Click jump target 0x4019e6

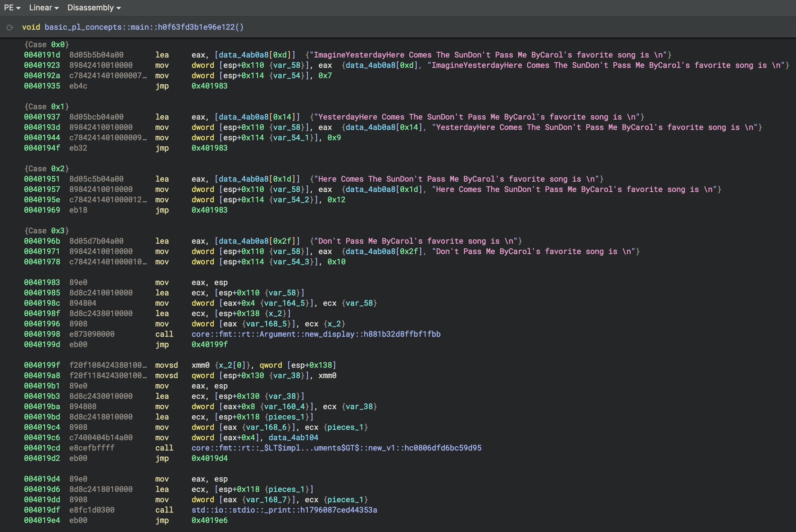click(x=209, y=520)
